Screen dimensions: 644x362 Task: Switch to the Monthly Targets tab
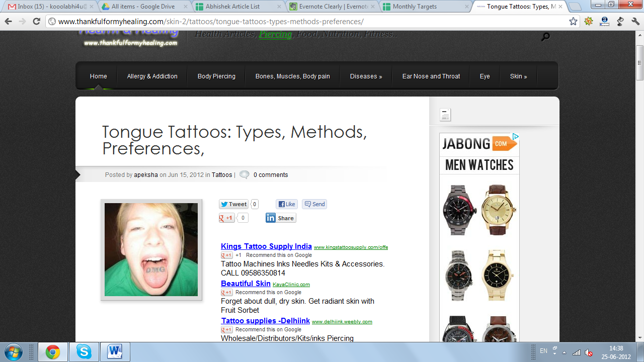coord(425,7)
